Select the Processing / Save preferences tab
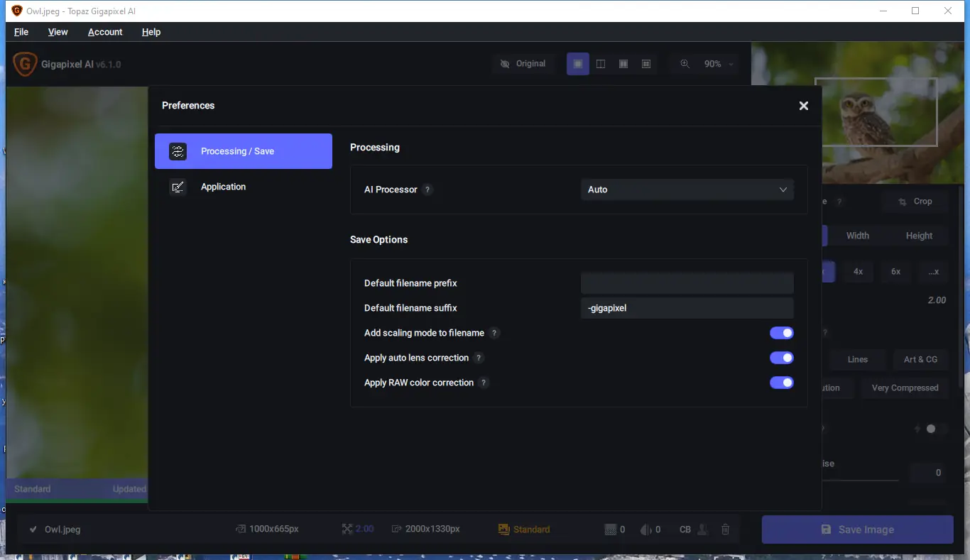 click(244, 151)
